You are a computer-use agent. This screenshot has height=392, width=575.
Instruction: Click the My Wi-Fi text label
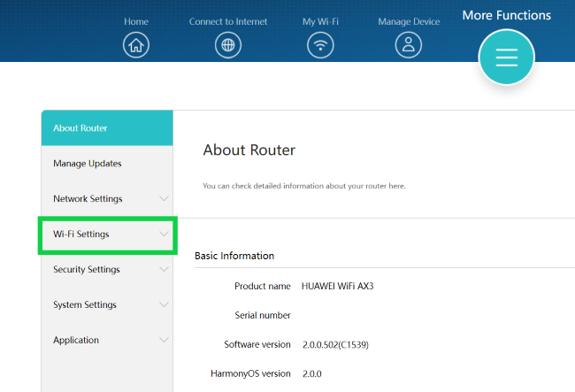(x=320, y=21)
